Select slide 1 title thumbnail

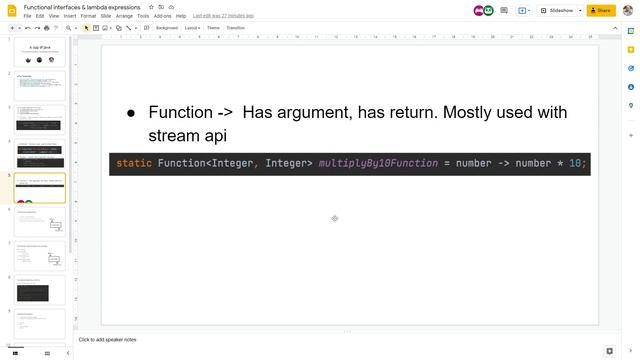[x=40, y=52]
